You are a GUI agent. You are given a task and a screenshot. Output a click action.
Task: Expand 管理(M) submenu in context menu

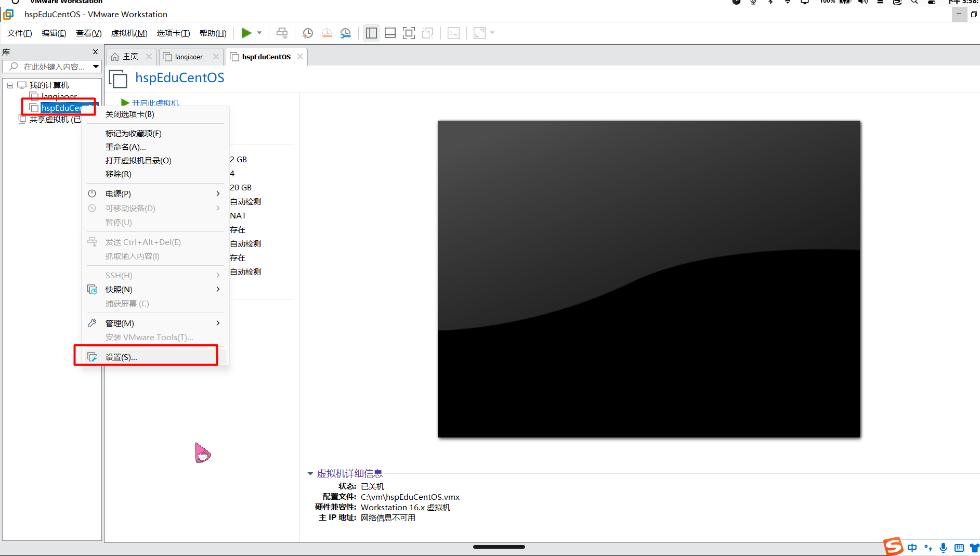(155, 323)
